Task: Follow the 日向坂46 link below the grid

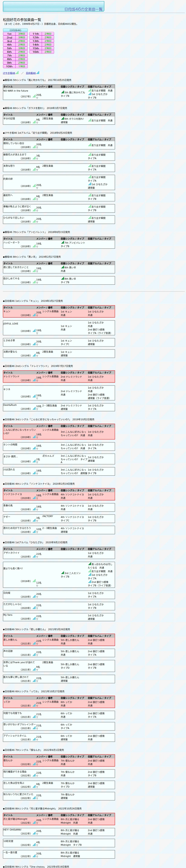Action: [31, 73]
